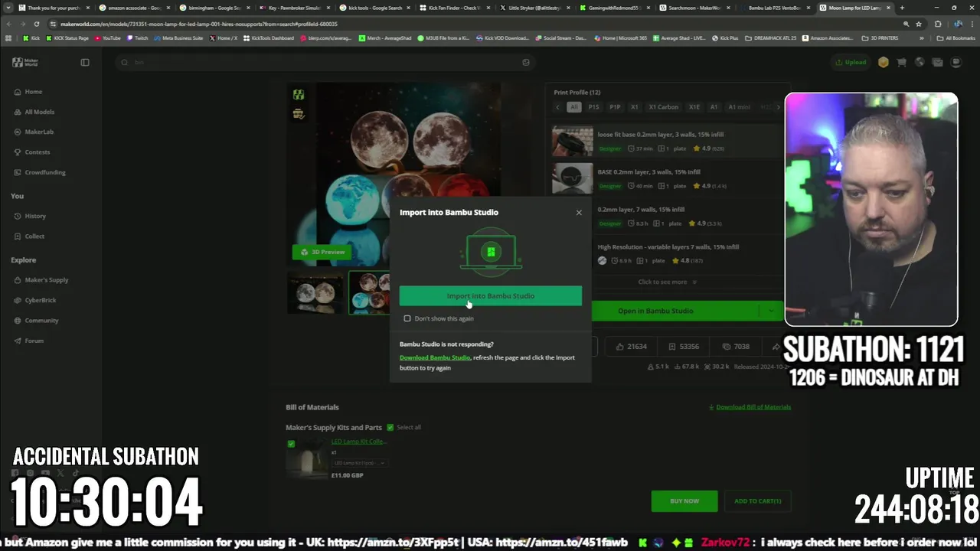Open History in the sidebar
The image size is (980, 551).
(x=34, y=216)
